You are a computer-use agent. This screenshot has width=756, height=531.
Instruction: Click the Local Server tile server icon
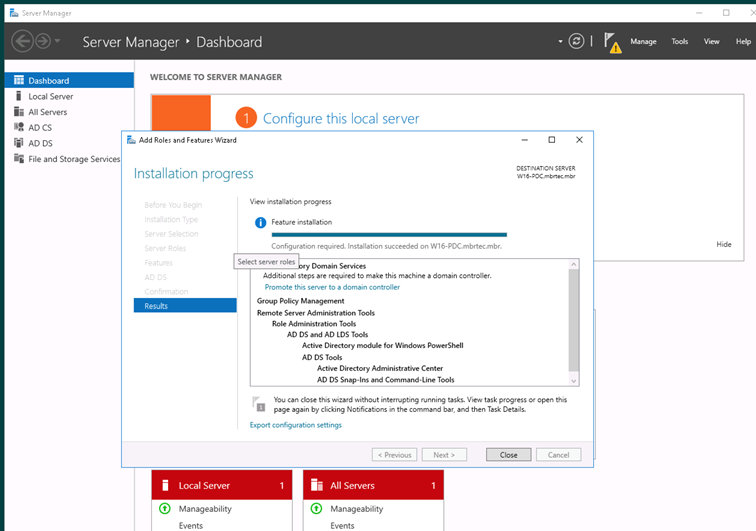pos(165,485)
